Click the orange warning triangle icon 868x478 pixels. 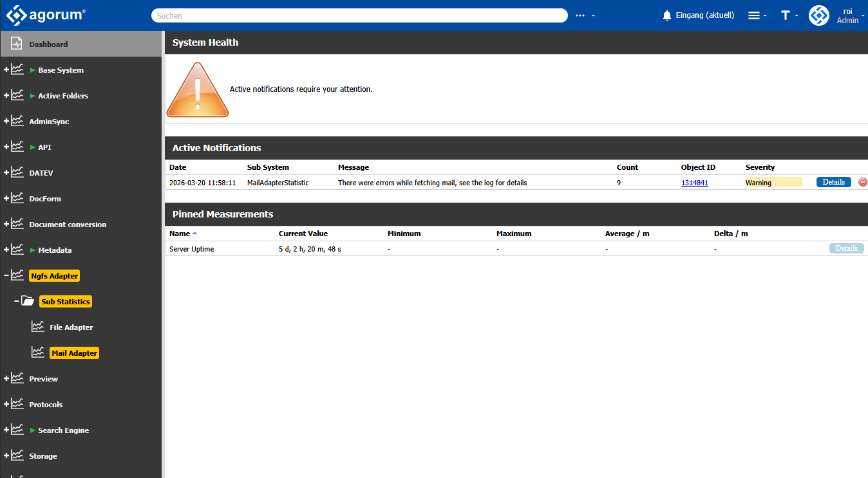click(x=198, y=90)
